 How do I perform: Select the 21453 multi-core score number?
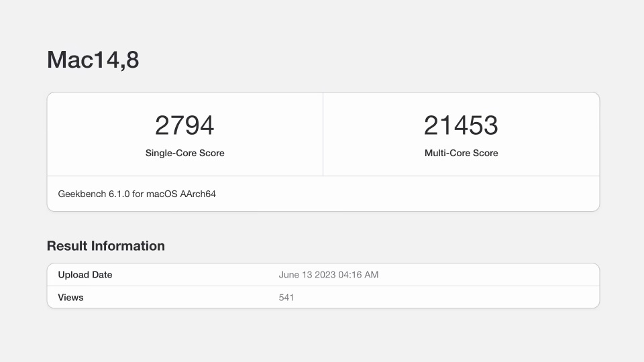coord(461,126)
